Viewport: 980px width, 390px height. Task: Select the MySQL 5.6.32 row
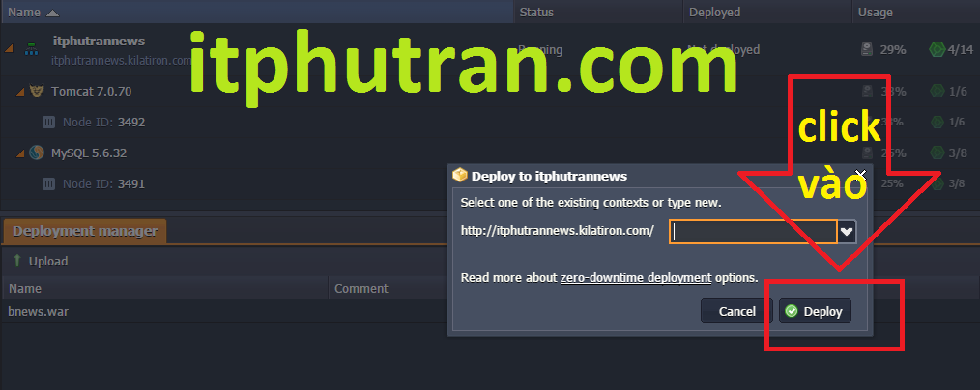(x=490, y=153)
